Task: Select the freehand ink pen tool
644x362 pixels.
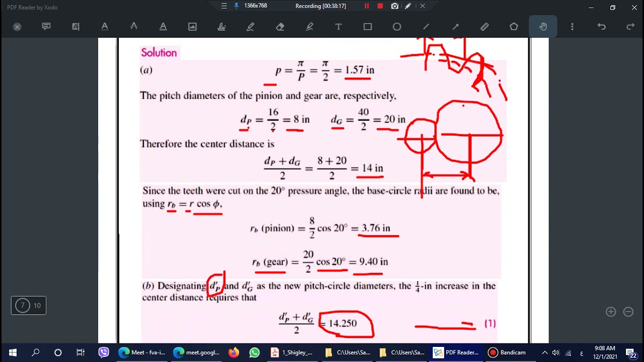Action: 251,27
